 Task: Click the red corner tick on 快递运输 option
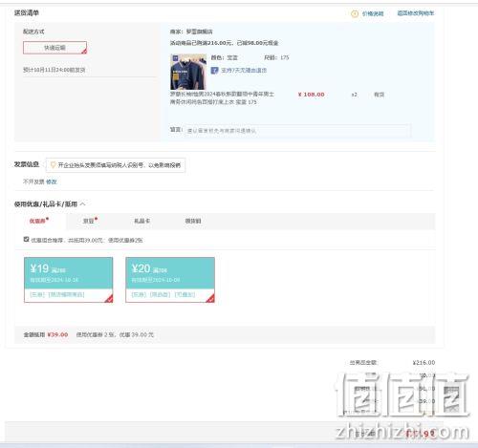point(84,52)
